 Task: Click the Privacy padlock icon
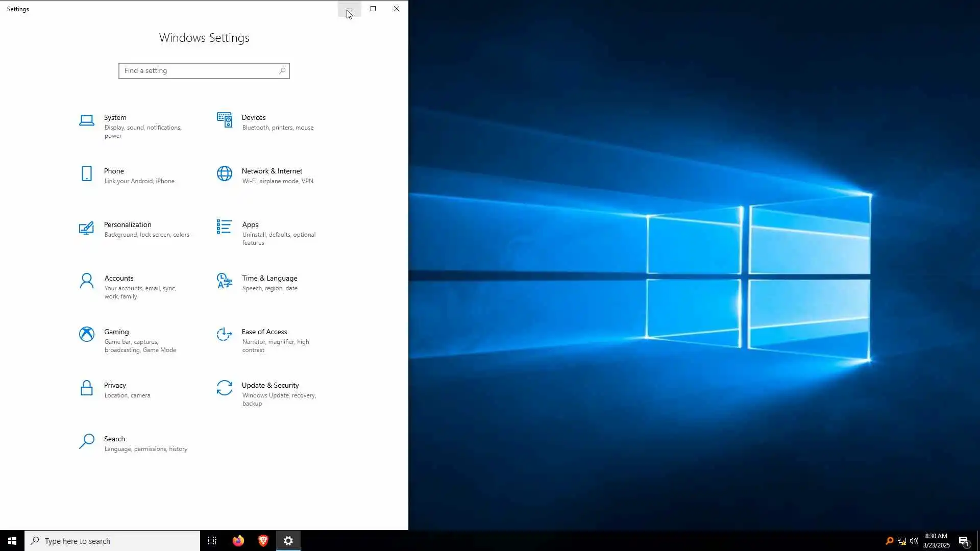[x=87, y=388]
